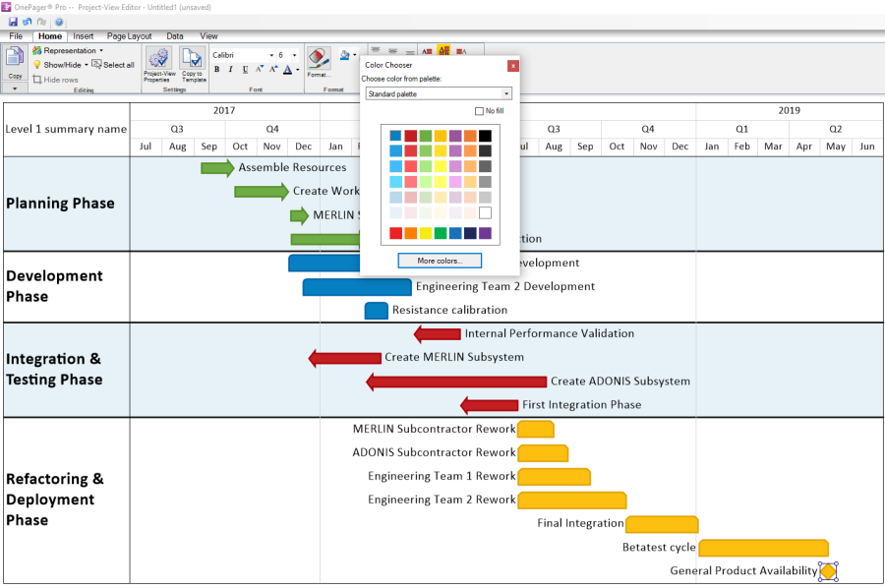
Task: Click the second text alignment icon
Action: [392, 51]
